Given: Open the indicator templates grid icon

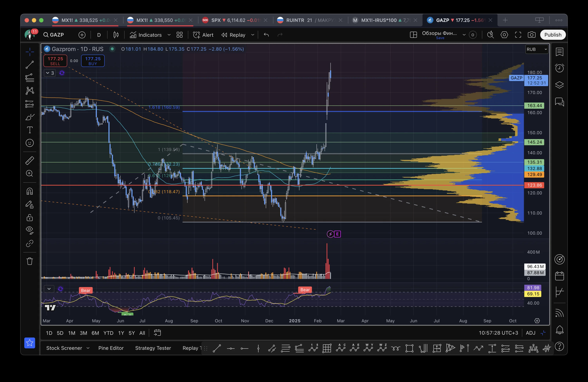Looking at the screenshot, I should 180,35.
